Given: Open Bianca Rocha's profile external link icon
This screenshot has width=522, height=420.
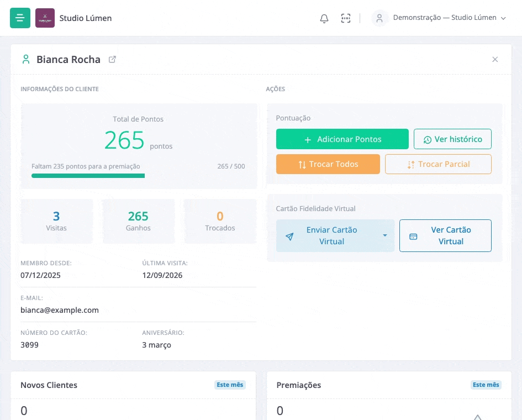Looking at the screenshot, I should coord(112,59).
